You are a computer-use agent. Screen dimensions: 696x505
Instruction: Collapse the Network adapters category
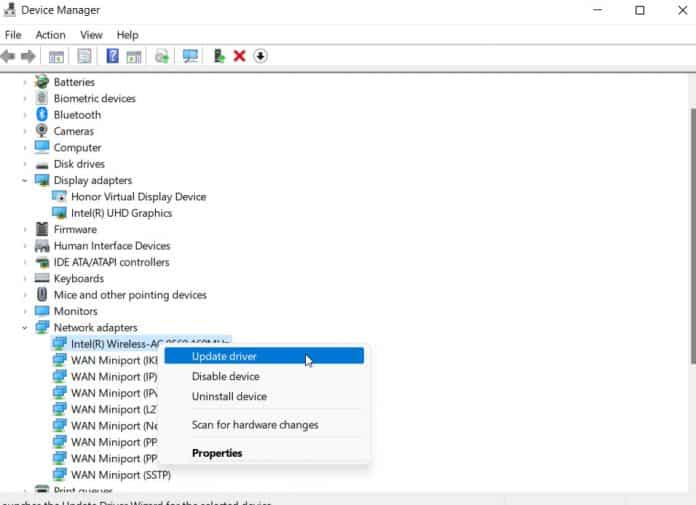(24, 328)
